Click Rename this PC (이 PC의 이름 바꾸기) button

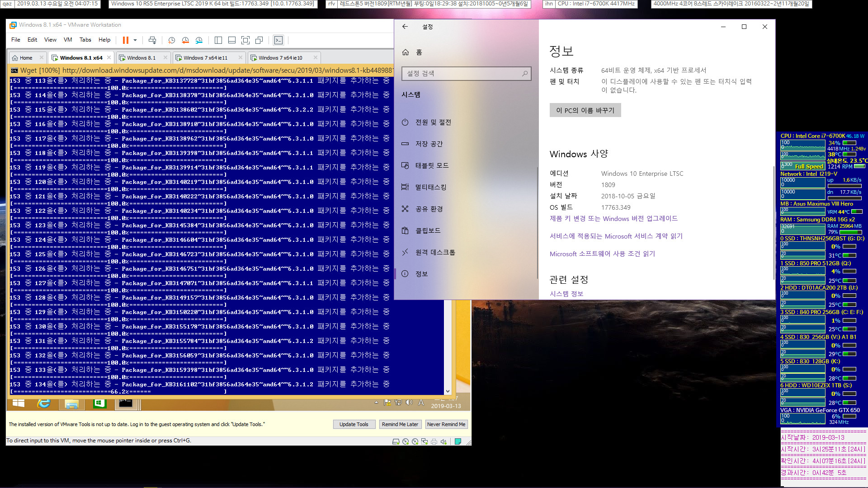(585, 110)
